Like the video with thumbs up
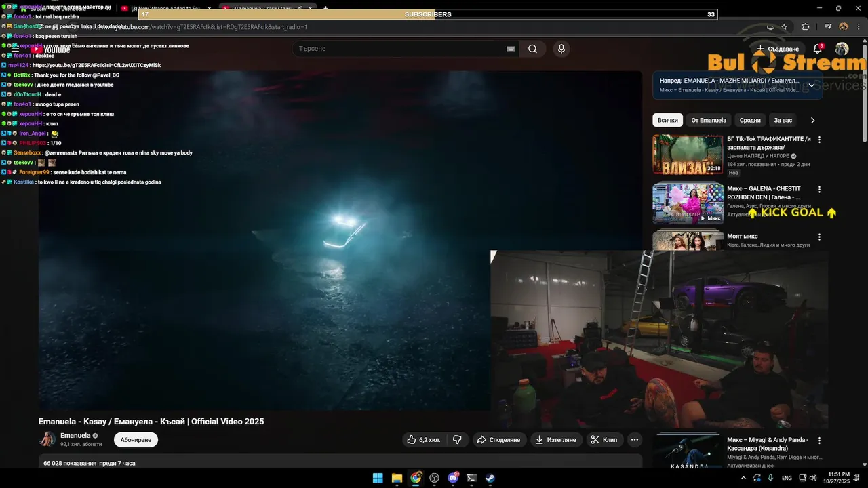Viewport: 868px width, 488px height. pos(423,440)
